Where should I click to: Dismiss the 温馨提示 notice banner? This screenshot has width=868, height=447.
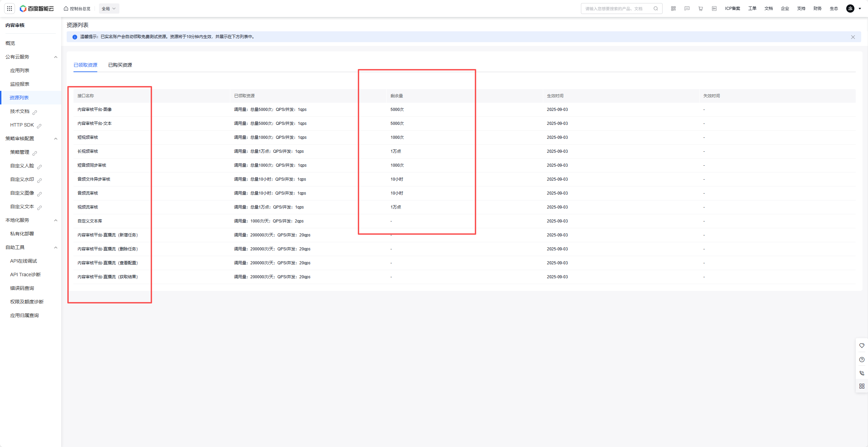point(853,37)
